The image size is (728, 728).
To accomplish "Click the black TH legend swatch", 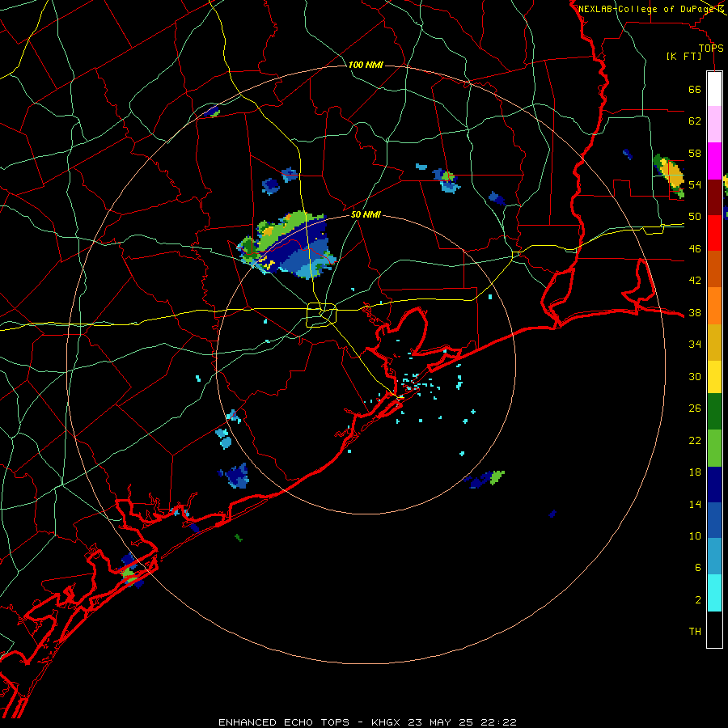I will click(714, 629).
